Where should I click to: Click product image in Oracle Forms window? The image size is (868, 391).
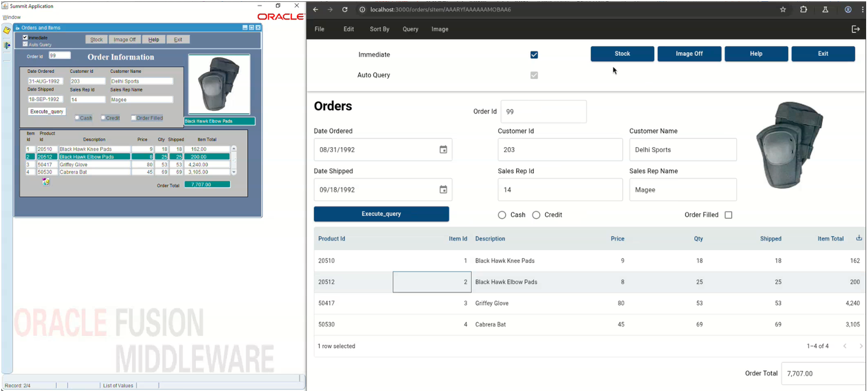tap(219, 84)
